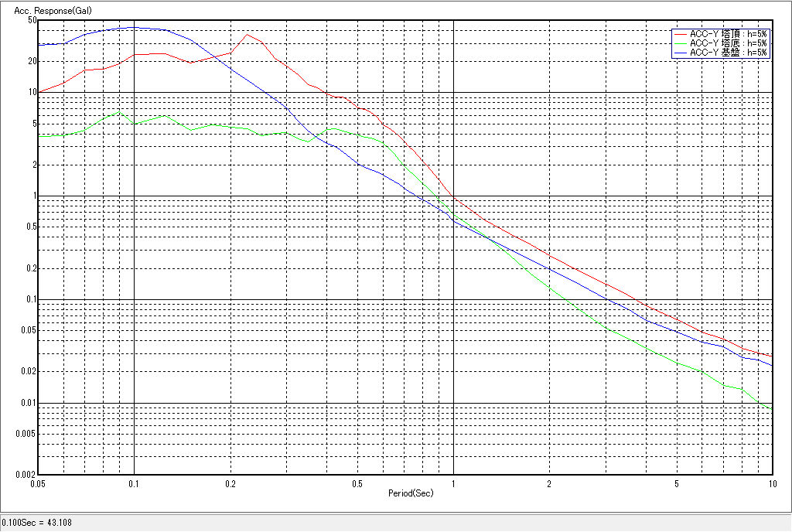The height and width of the screenshot is (532, 792).
Task: Click the red line sample in the legend
Action: [x=681, y=34]
